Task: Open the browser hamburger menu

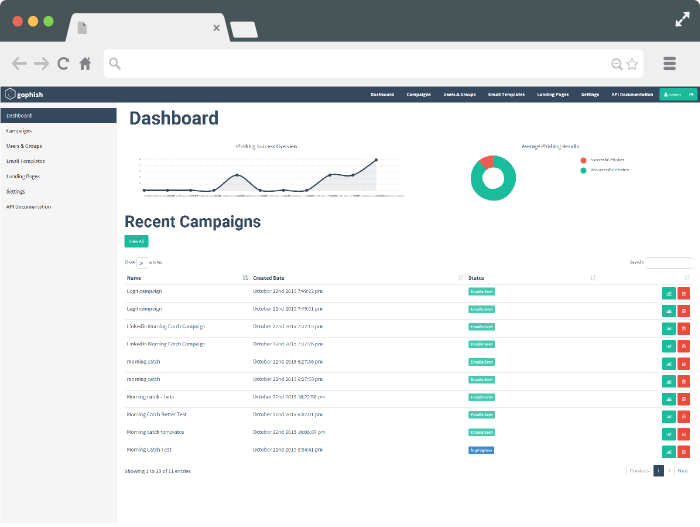Action: coord(671,63)
